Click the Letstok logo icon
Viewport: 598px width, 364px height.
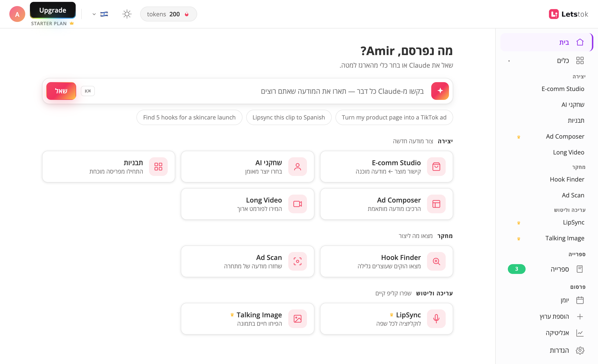coord(554,14)
